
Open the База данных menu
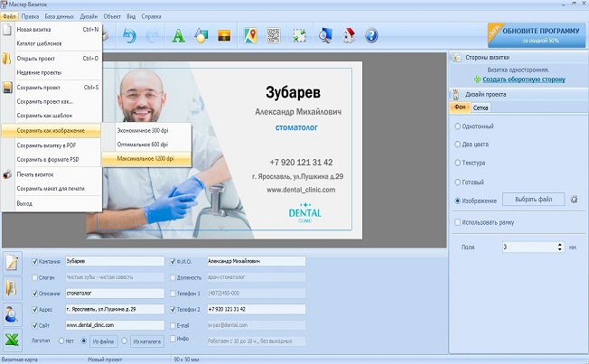tap(60, 16)
